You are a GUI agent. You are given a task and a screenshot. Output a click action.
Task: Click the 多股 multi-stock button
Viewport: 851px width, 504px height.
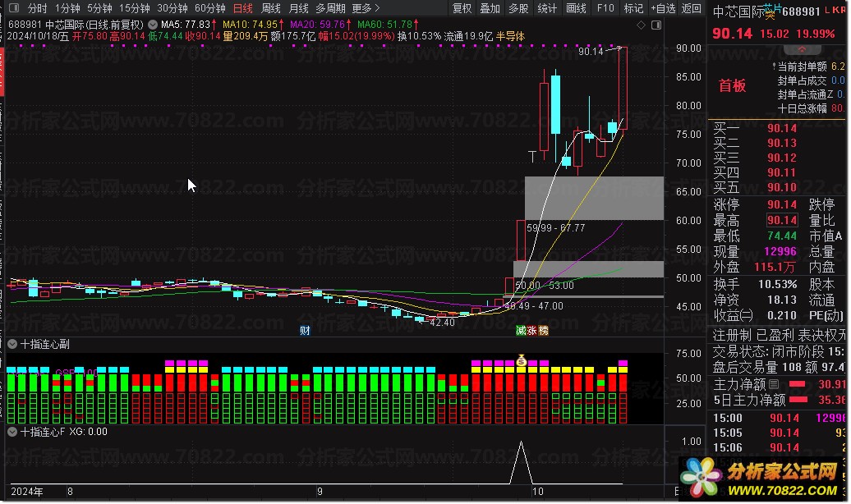[x=518, y=8]
